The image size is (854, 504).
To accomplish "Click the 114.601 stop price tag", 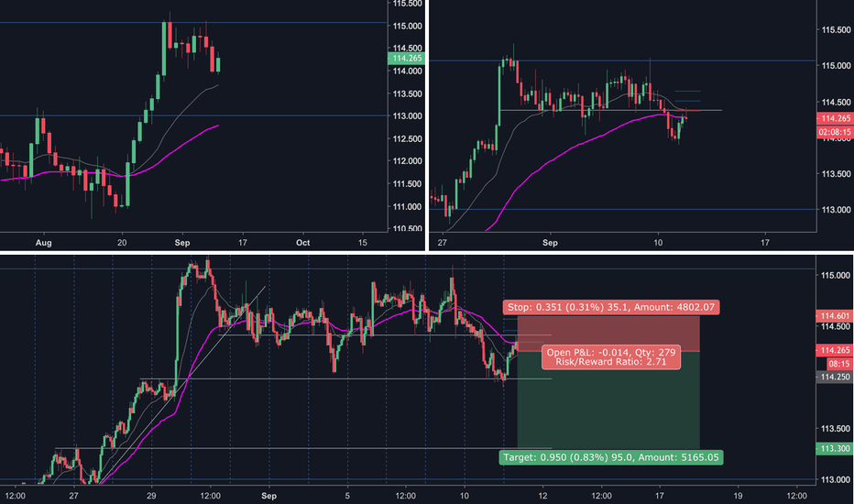I will [x=835, y=316].
